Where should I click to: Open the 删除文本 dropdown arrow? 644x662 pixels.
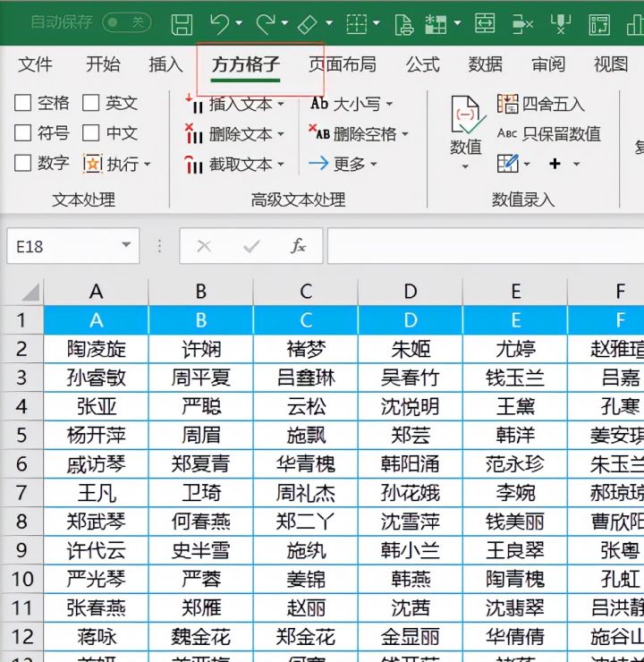point(281,134)
